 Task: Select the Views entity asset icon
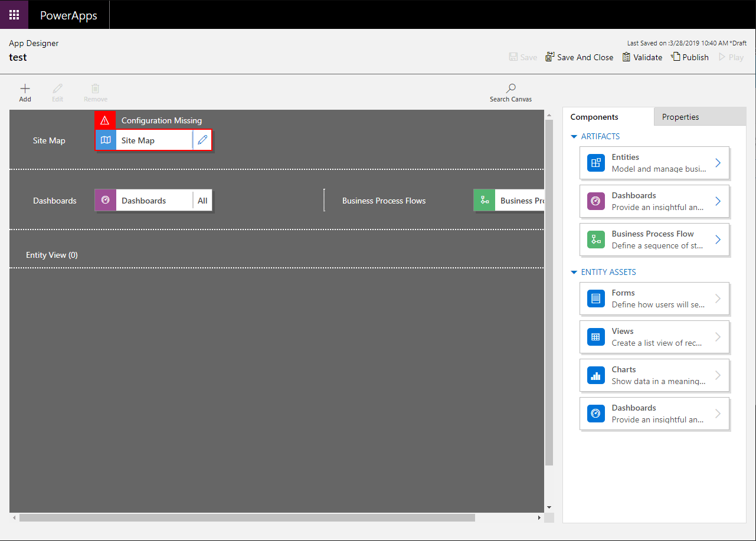pos(596,337)
